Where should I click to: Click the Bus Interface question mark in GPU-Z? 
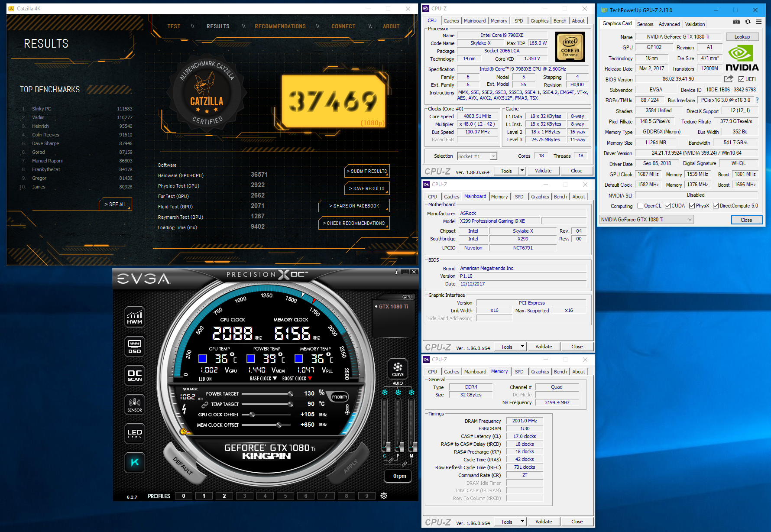[x=757, y=100]
